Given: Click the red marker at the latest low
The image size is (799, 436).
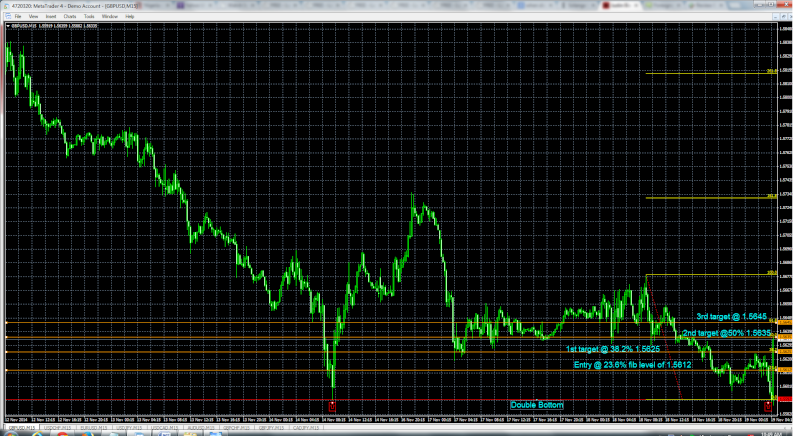Looking at the screenshot, I should (x=768, y=405).
